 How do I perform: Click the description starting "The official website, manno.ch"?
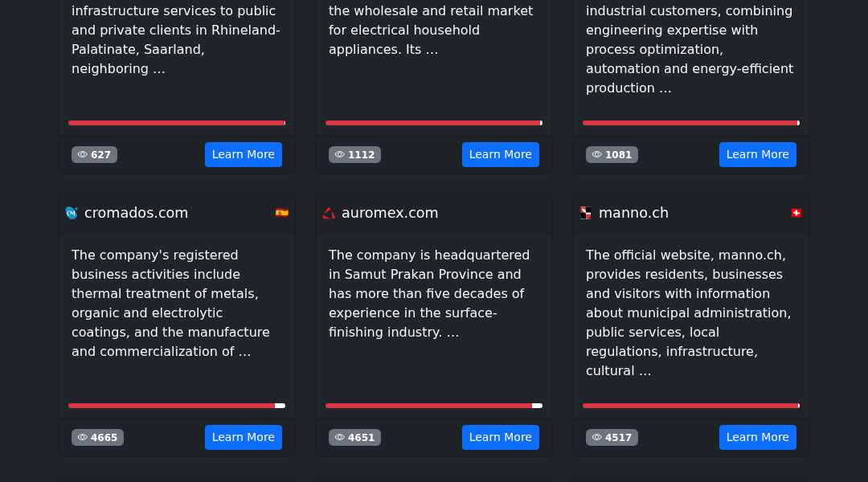coord(689,313)
